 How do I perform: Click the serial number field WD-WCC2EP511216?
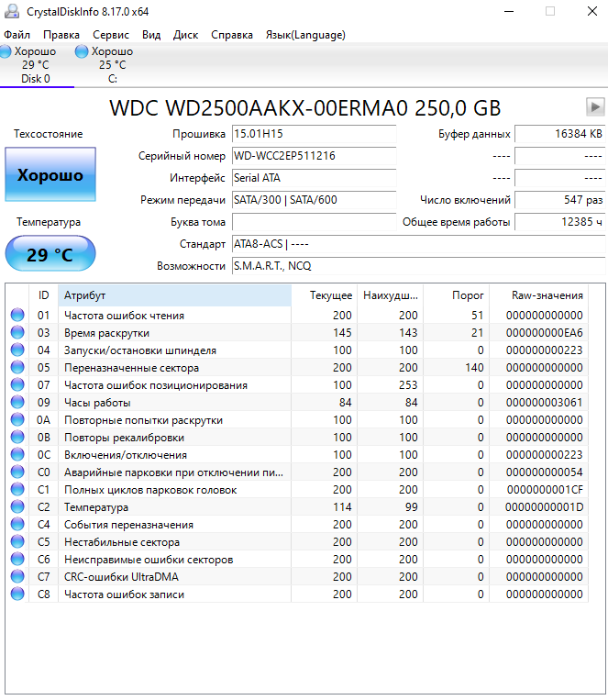tap(314, 156)
